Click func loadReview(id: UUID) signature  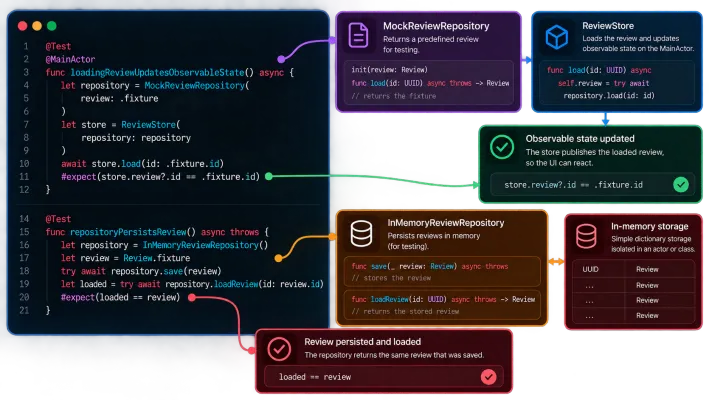tap(443, 299)
